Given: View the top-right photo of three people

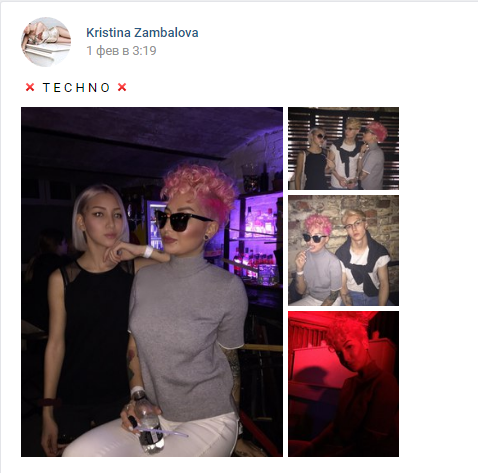Looking at the screenshot, I should (x=343, y=148).
